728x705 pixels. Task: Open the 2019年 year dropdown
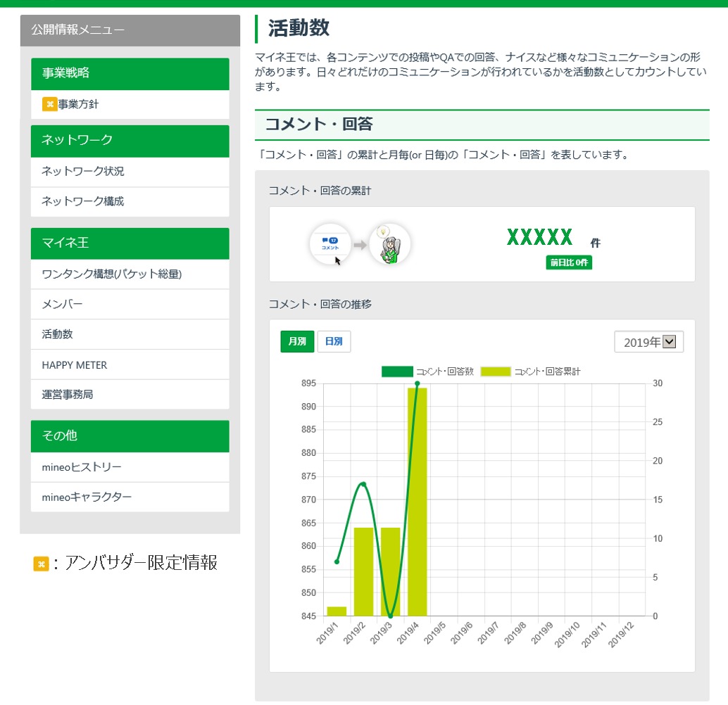tap(648, 342)
